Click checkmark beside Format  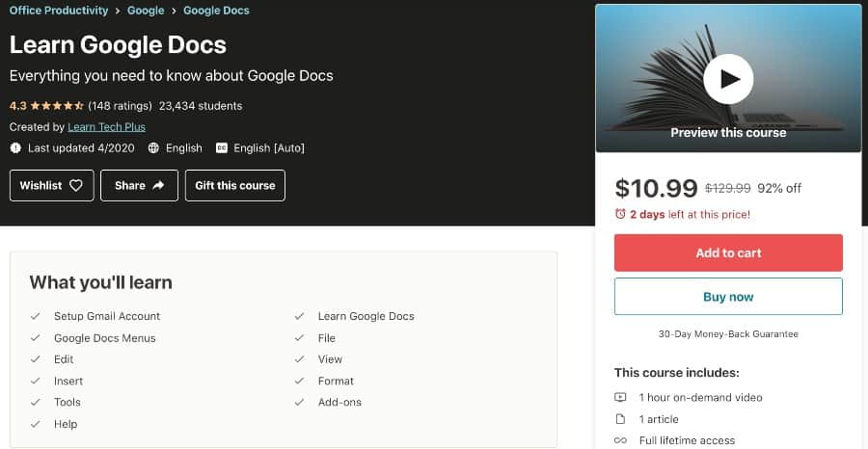coord(300,381)
